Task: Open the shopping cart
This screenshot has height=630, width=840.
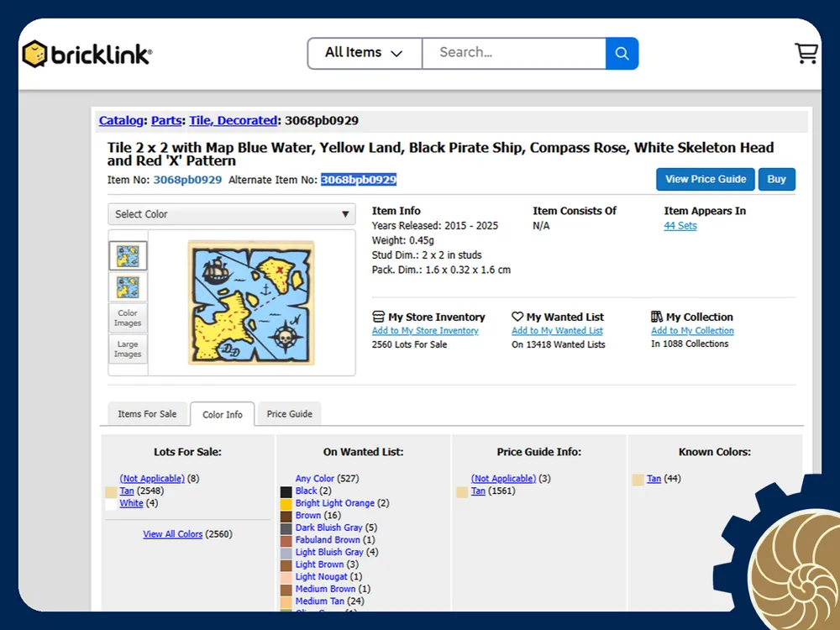Action: [x=806, y=52]
